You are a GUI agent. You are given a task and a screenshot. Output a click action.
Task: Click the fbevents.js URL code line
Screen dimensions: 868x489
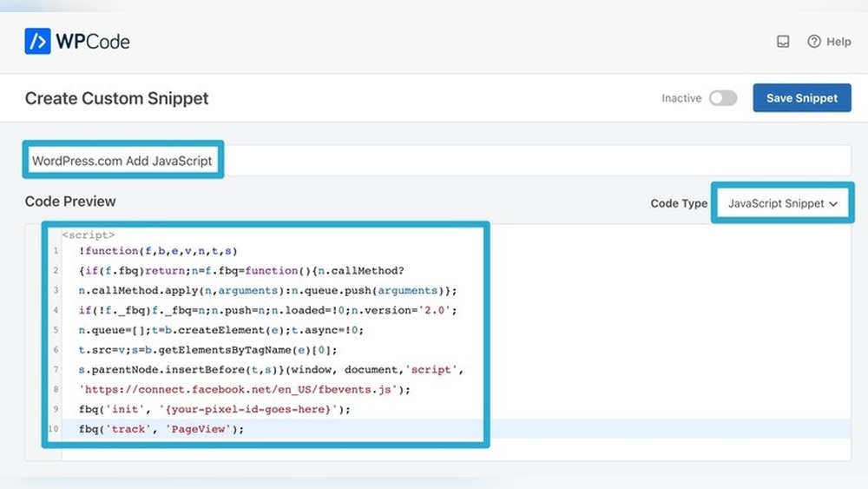click(245, 389)
